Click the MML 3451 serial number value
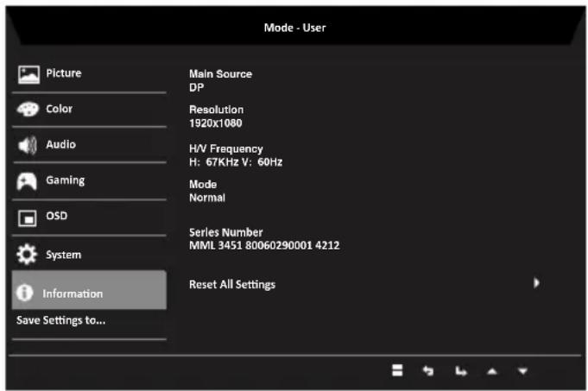 point(264,245)
